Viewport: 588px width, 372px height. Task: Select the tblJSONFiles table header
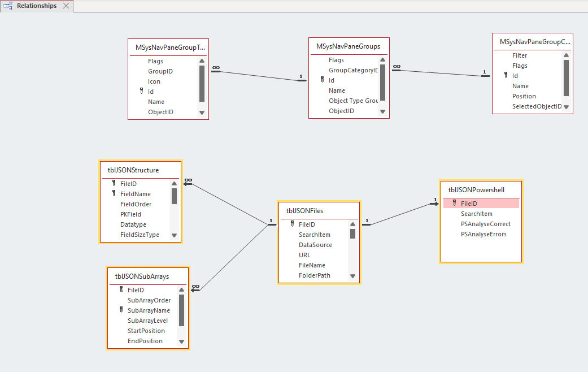click(x=304, y=210)
